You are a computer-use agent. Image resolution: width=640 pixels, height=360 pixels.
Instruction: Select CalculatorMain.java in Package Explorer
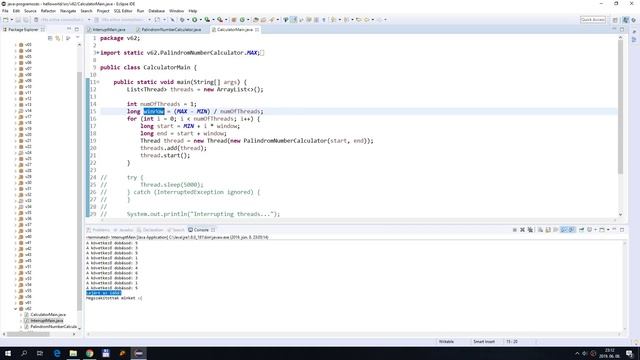(x=48, y=315)
